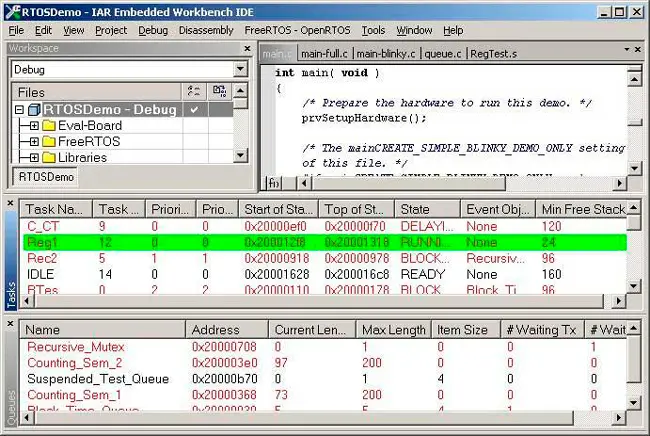Select the Suspended_Test_Queue row
This screenshot has width=650, height=436.
click(x=98, y=379)
